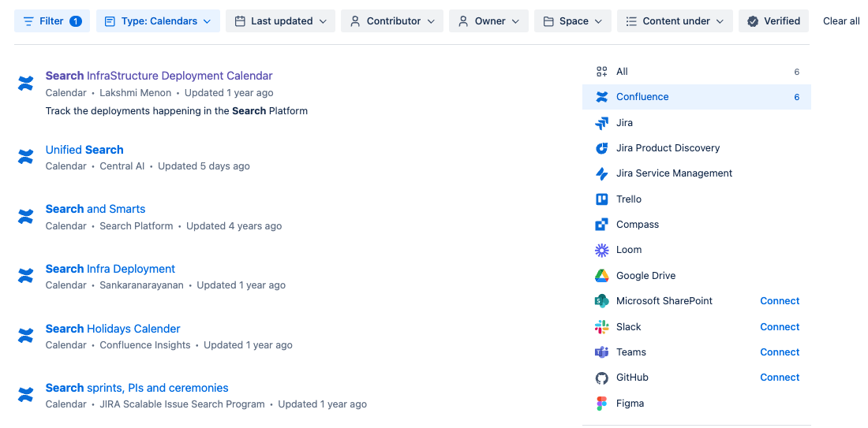The height and width of the screenshot is (428, 868).
Task: Open the Search Holidays Calender result
Action: pyautogui.click(x=113, y=329)
